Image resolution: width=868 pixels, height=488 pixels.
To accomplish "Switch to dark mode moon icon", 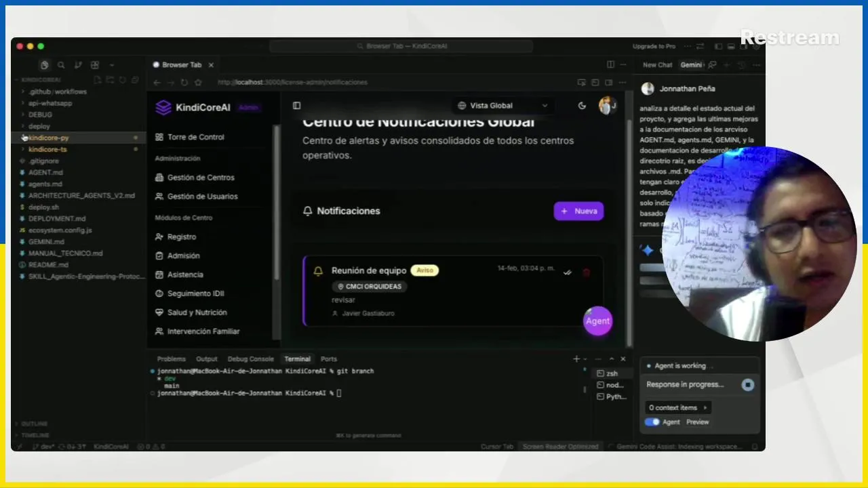I will (582, 106).
